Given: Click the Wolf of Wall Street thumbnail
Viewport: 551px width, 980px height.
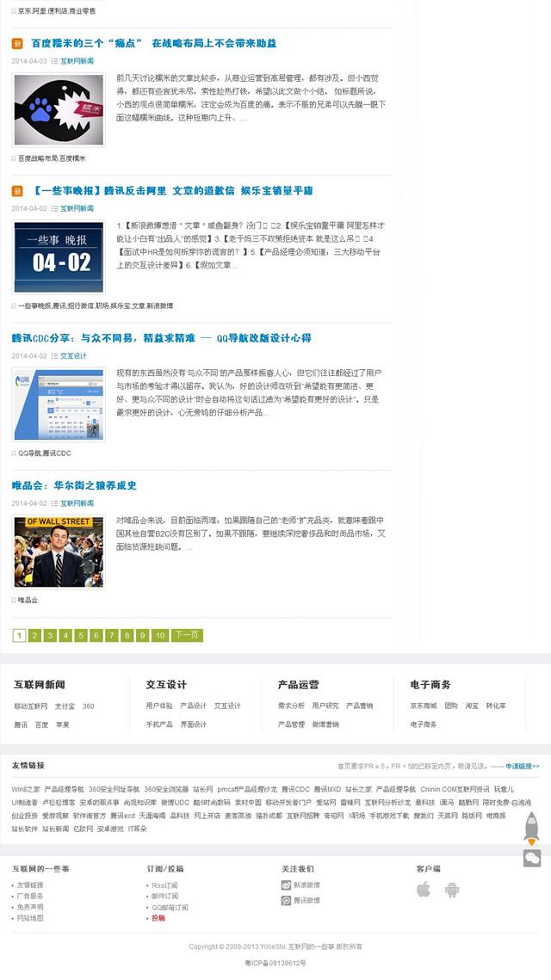Looking at the screenshot, I should (59, 552).
